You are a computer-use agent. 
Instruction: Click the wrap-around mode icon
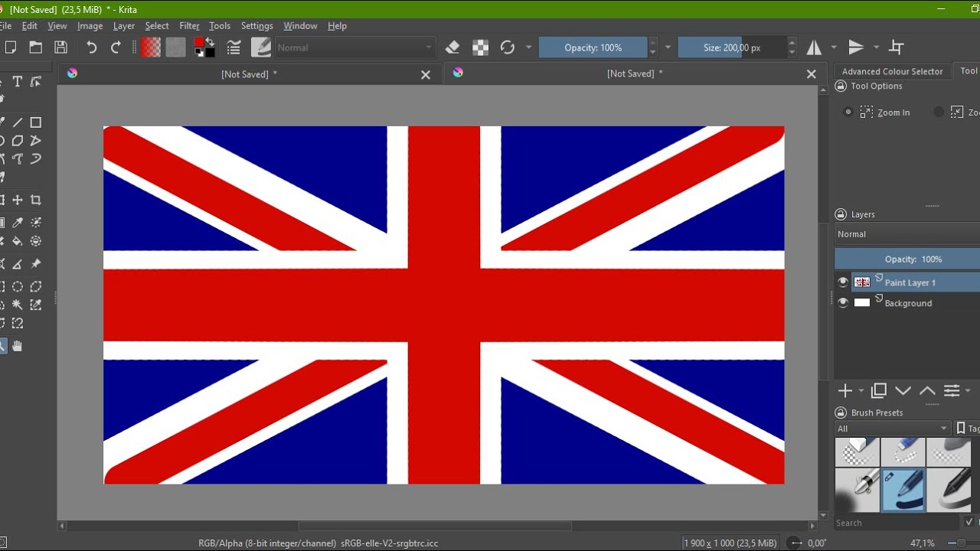(897, 47)
